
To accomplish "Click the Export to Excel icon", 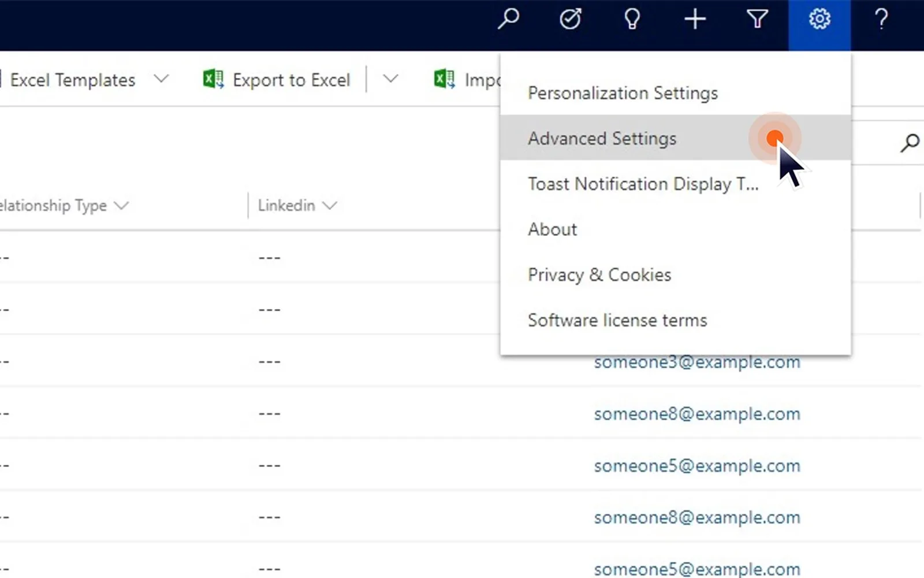I will coord(213,79).
